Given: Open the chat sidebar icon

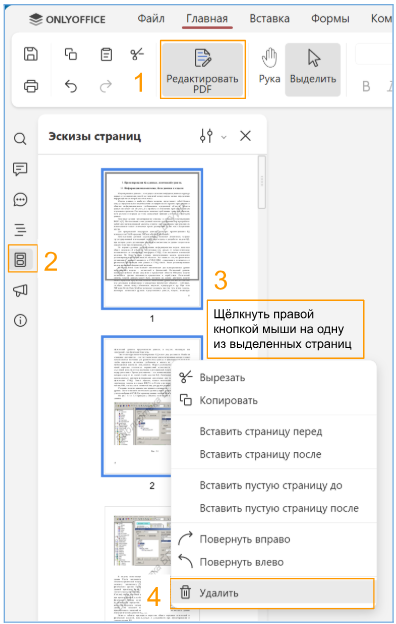Looking at the screenshot, I should (x=20, y=199).
